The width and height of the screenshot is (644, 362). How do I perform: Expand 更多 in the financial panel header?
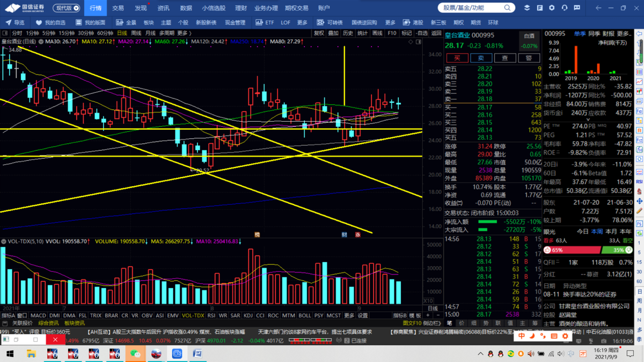pos(624,33)
